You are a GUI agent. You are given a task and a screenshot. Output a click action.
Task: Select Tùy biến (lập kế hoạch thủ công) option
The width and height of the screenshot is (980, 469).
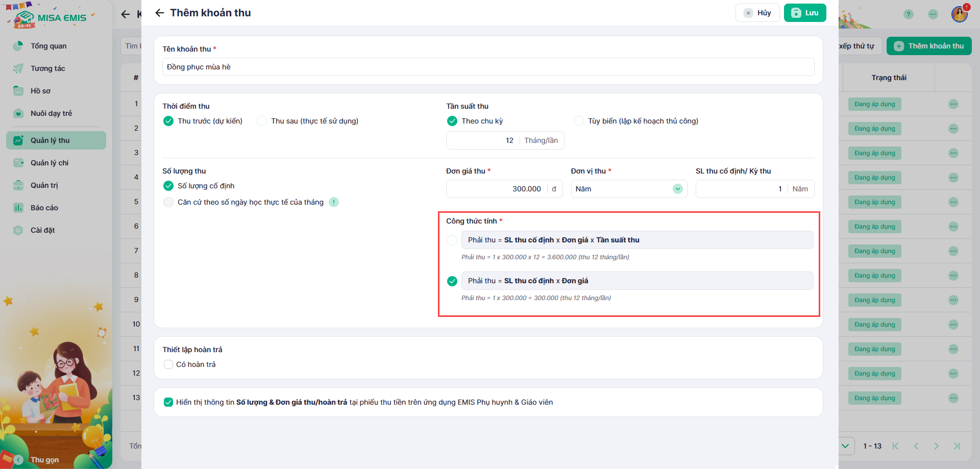[579, 121]
